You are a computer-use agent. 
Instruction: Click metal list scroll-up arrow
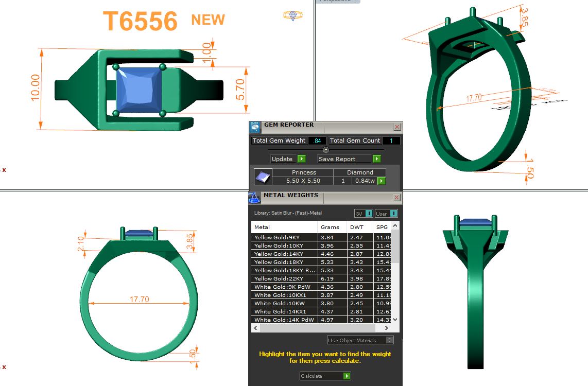click(395, 226)
